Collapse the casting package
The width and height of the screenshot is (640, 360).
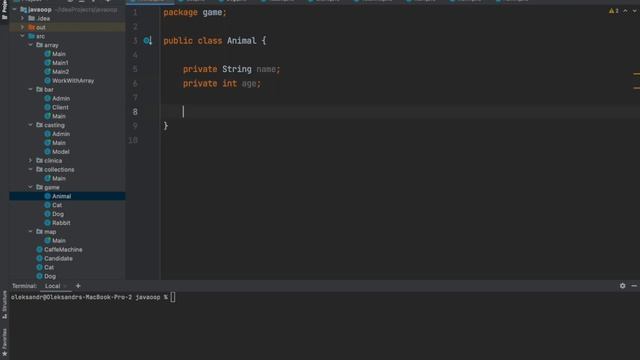tap(31, 125)
